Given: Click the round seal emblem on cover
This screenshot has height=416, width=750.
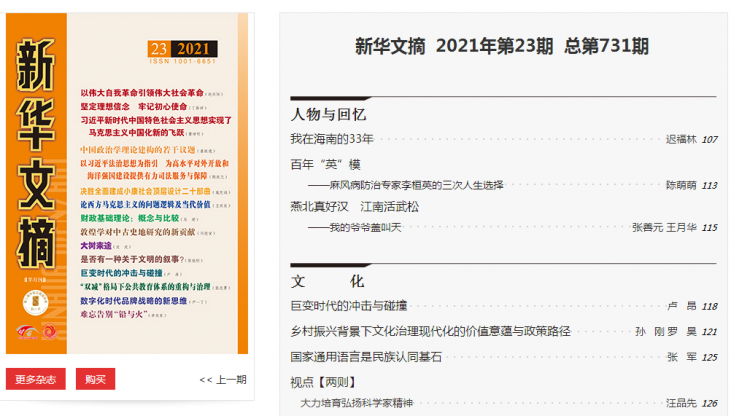Looking at the screenshot, I should coord(35,303).
